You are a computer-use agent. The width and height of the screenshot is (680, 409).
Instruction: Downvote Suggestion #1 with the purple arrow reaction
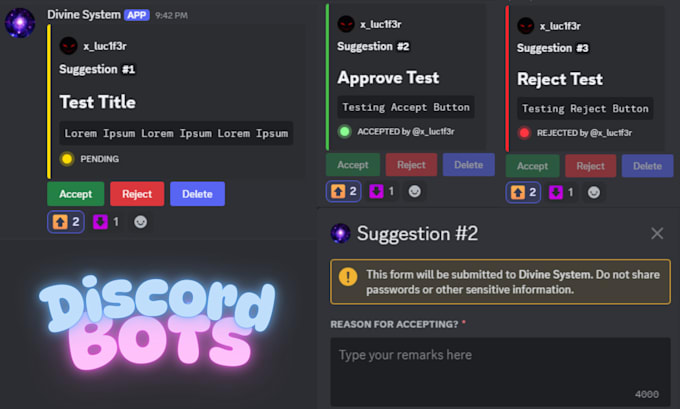click(x=106, y=222)
